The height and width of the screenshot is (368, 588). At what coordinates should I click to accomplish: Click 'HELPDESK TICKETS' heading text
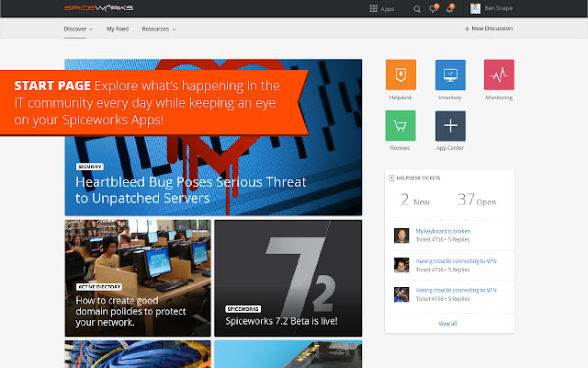click(x=418, y=178)
